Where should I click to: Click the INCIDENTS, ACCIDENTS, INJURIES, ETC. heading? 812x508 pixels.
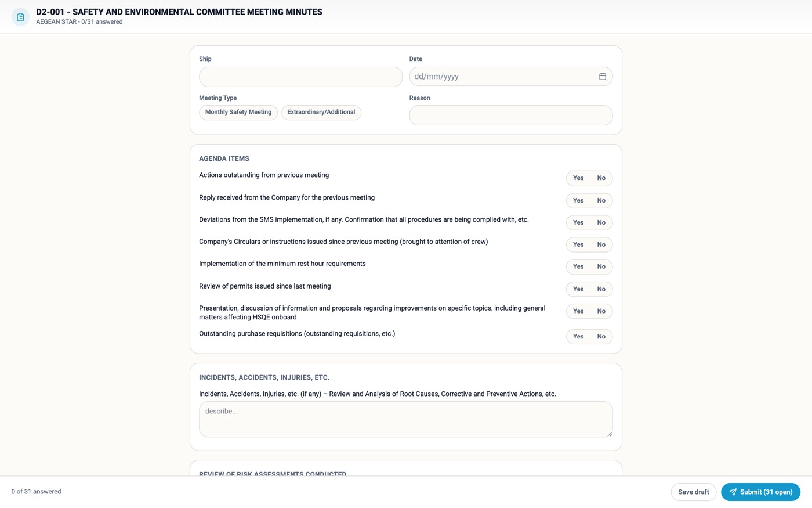(x=264, y=377)
